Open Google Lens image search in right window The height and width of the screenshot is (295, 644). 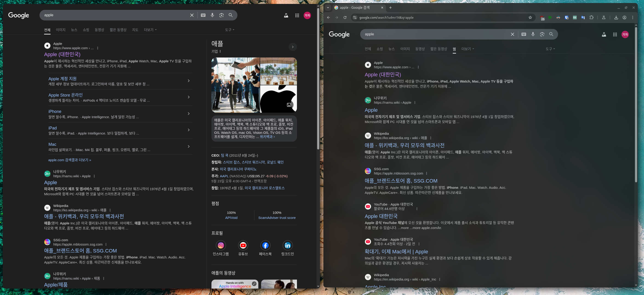pos(542,34)
